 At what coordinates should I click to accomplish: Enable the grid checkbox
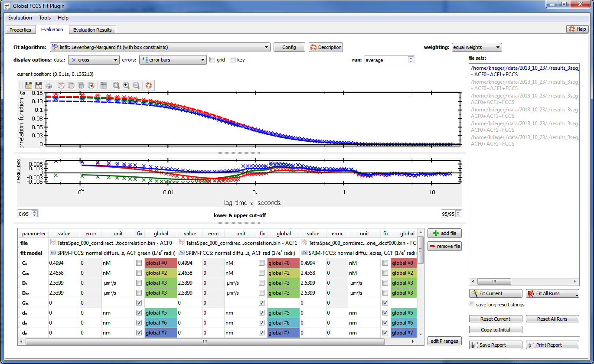coord(212,60)
